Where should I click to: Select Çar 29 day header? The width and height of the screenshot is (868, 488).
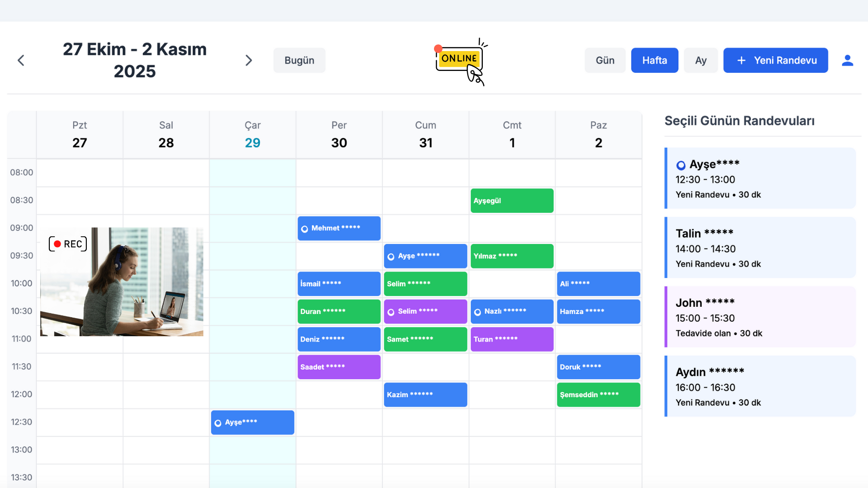pos(252,135)
